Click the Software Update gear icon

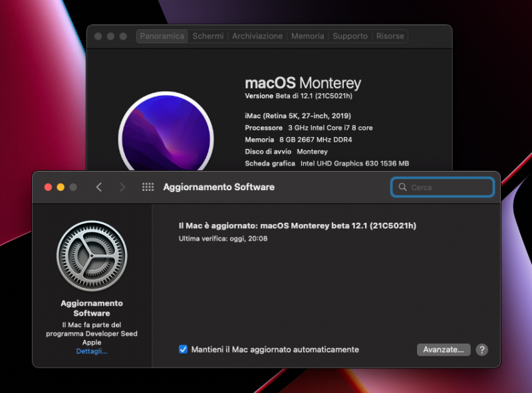(92, 256)
